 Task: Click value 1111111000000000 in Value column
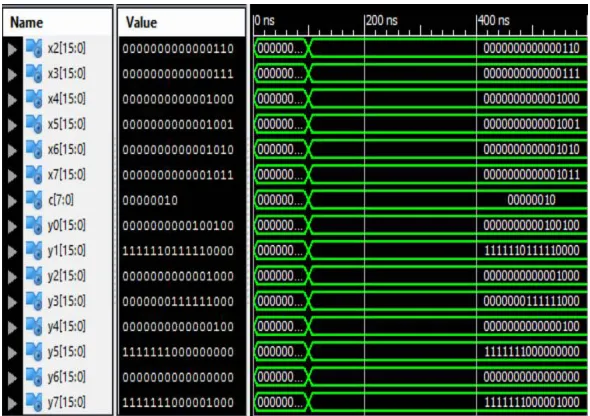click(178, 352)
